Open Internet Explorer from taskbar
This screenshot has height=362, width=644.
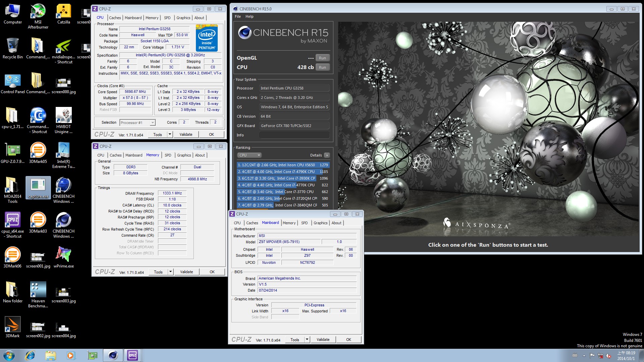30,355
